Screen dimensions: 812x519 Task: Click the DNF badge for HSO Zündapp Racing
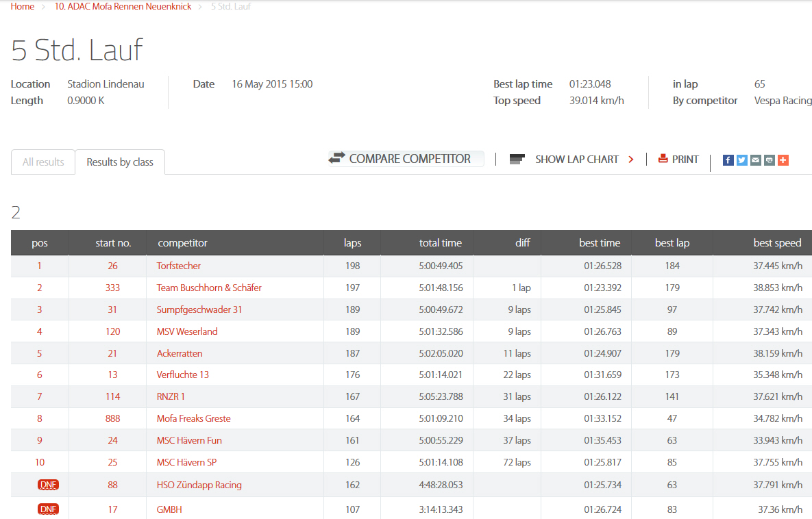pyautogui.click(x=48, y=485)
